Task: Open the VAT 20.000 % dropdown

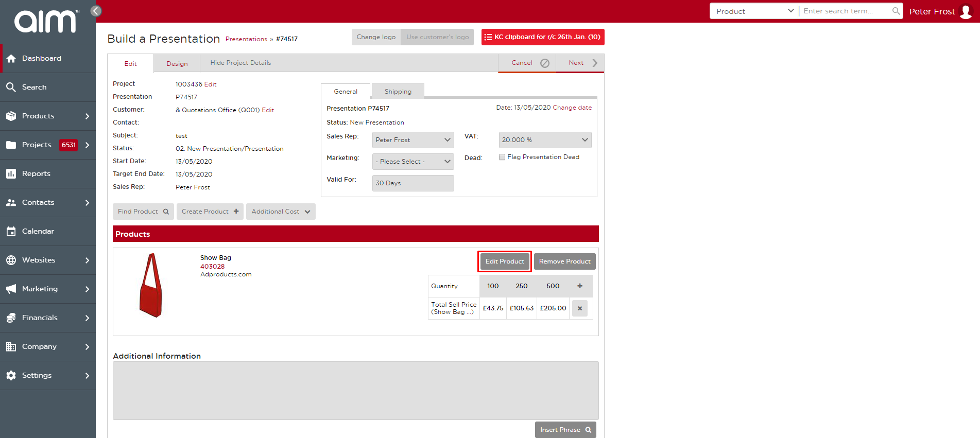Action: coord(545,140)
